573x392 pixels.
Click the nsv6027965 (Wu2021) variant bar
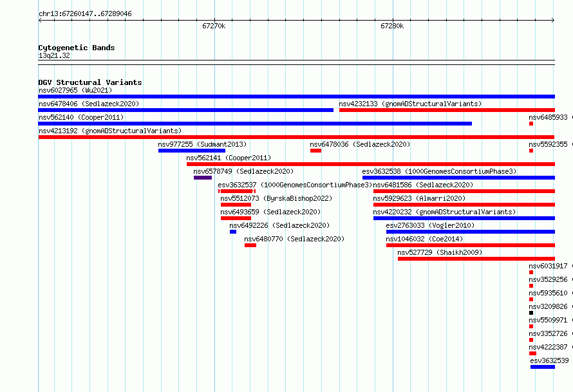[296, 97]
